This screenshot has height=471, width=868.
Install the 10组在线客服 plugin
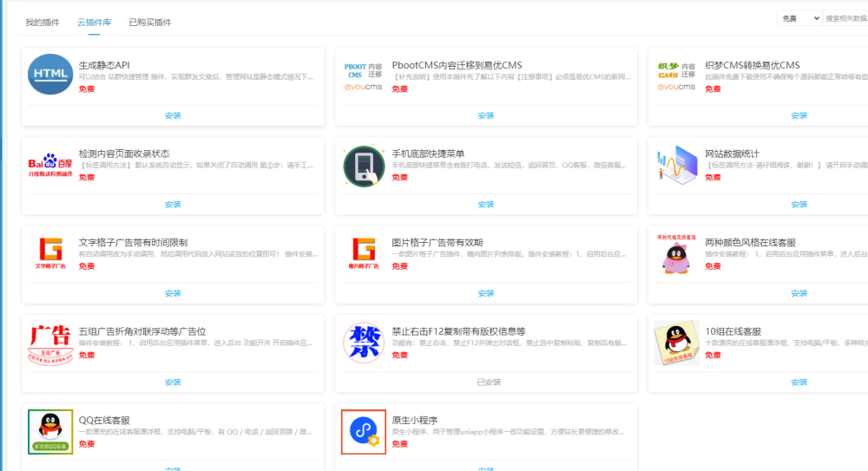coord(799,383)
